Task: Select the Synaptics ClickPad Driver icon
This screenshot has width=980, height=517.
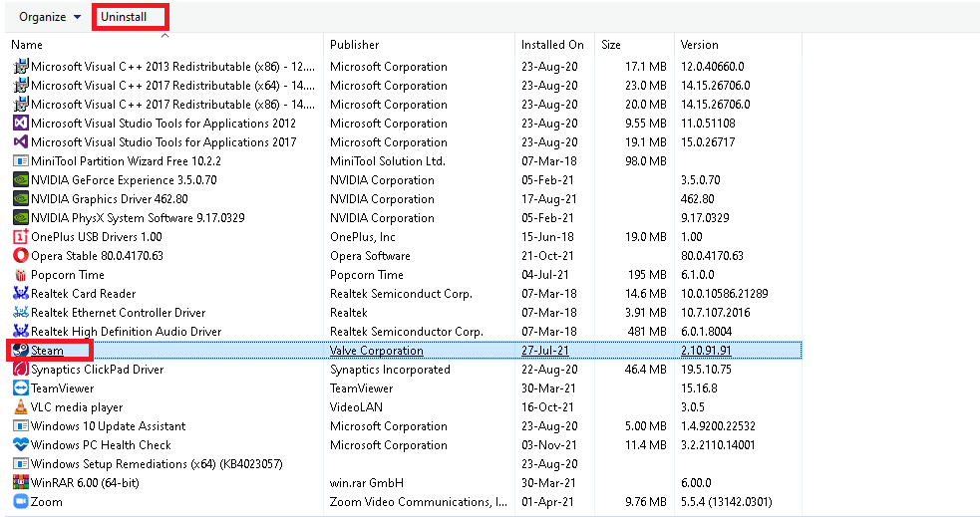Action: click(x=20, y=370)
